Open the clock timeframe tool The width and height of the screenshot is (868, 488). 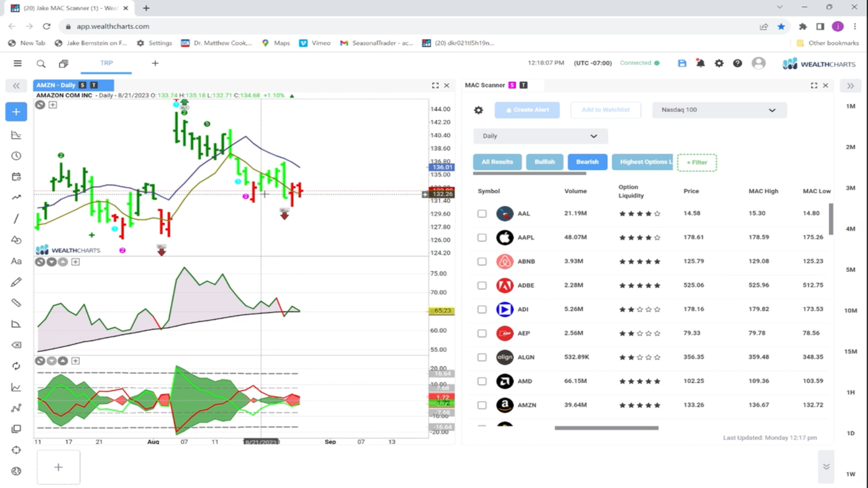click(x=16, y=156)
